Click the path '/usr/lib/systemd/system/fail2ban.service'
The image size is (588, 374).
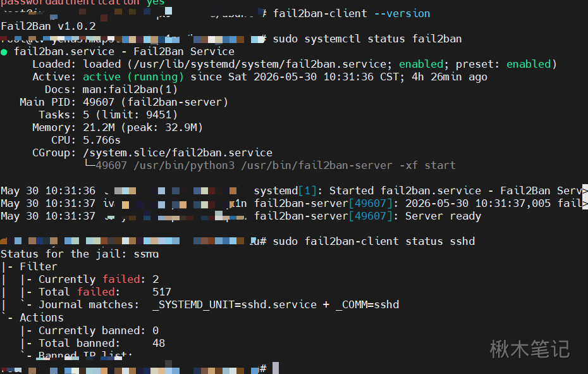point(260,64)
